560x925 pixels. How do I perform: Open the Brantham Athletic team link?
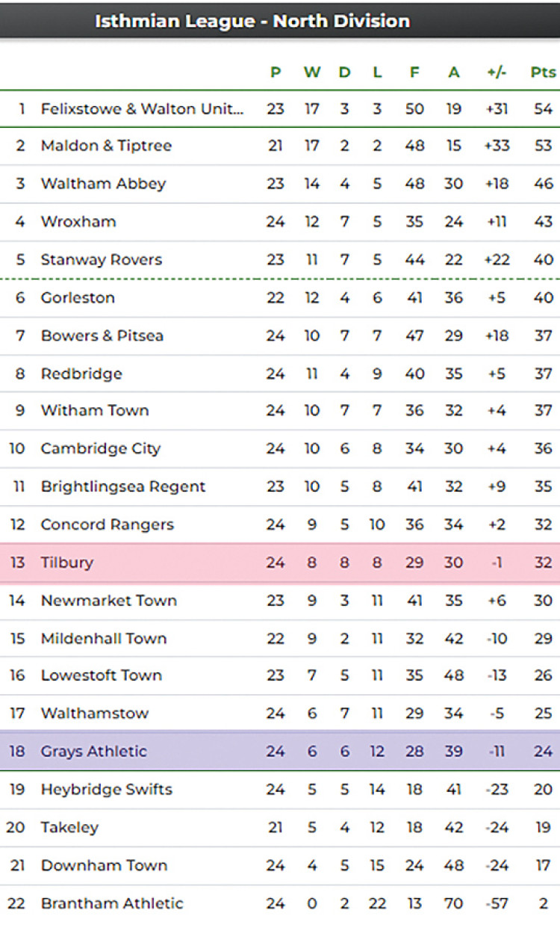coord(112,903)
